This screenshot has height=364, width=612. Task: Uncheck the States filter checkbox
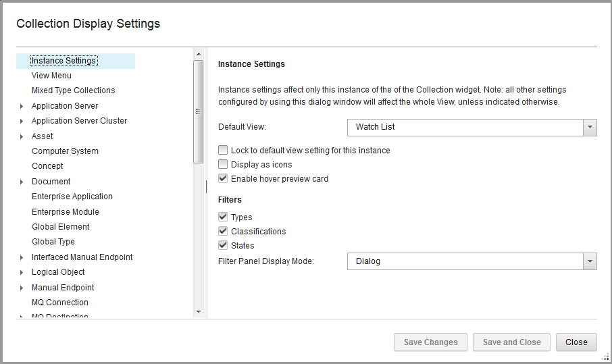(223, 245)
